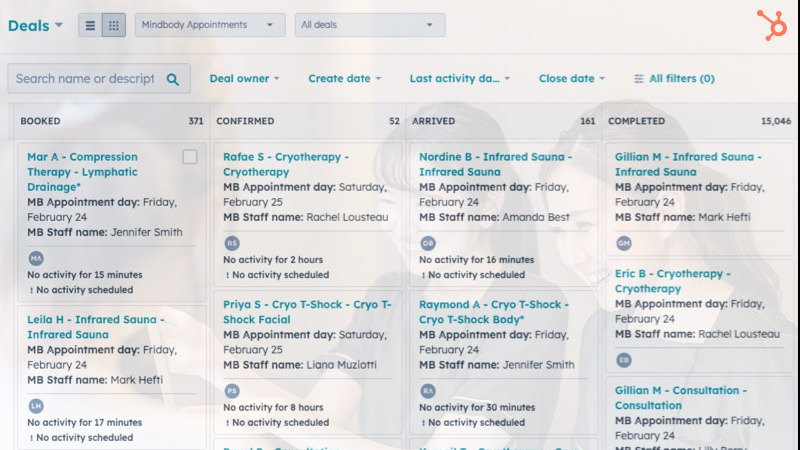The image size is (800, 450).
Task: Switch to list view icon
Action: [90, 25]
